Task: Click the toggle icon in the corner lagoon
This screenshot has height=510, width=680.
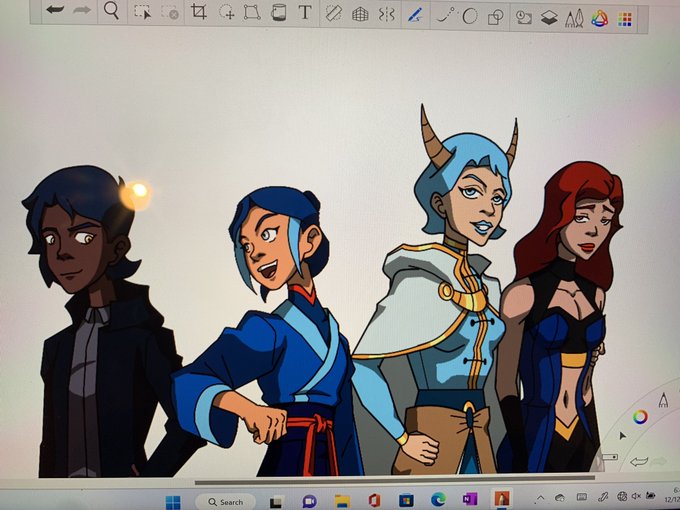Action: pyautogui.click(x=610, y=457)
